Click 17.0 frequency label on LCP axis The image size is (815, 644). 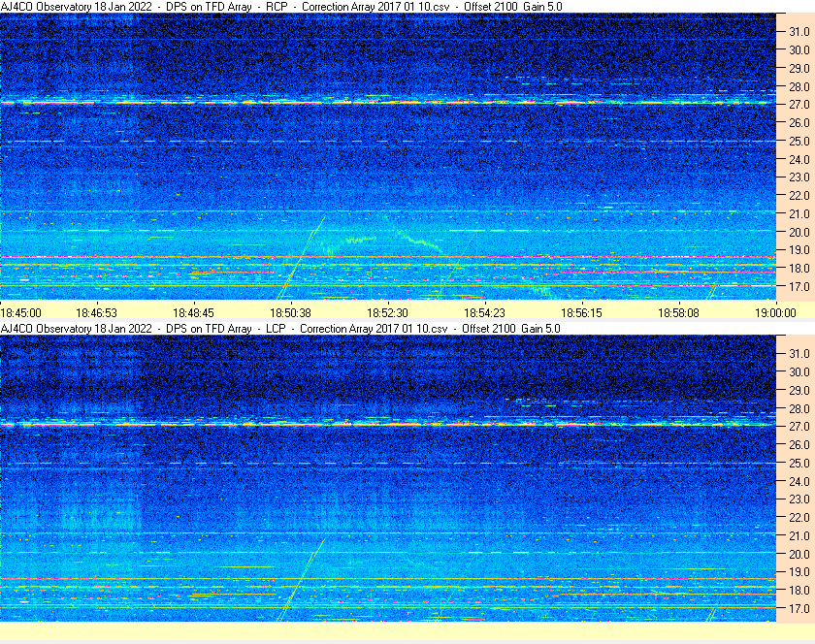click(x=799, y=608)
